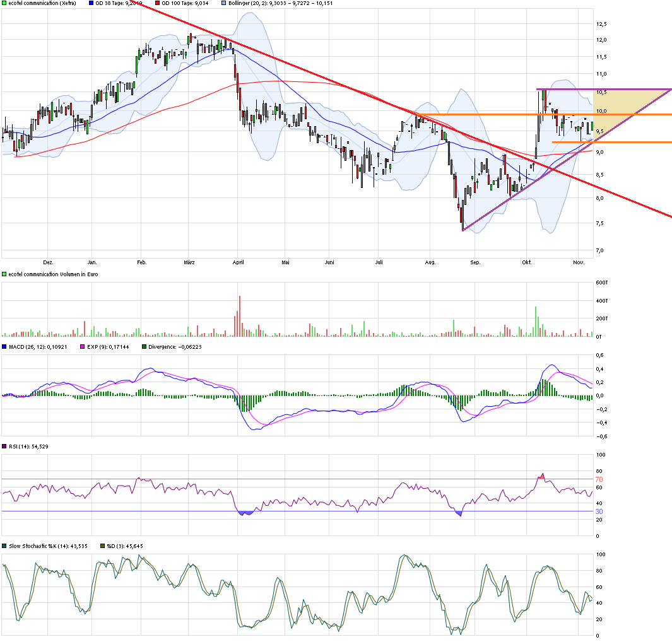Click the 'Juni' month label on the time axis
672x642 pixels.
[x=329, y=262]
